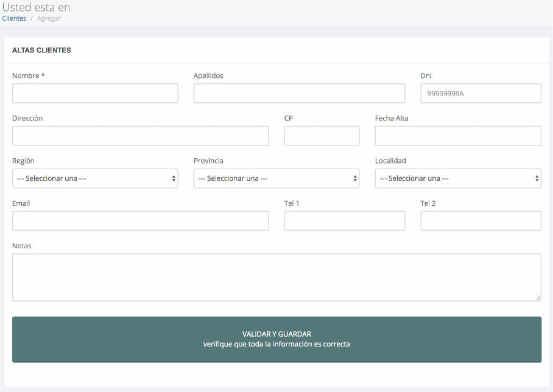Screen dimensions: 553x392
Task: Click the Nombre input field
Action: point(95,93)
